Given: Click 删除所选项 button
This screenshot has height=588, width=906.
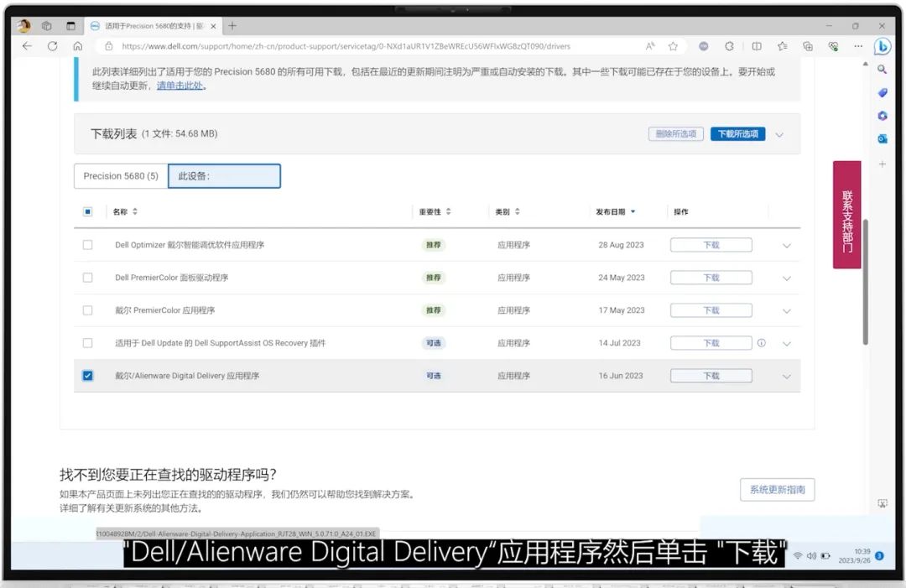Looking at the screenshot, I should pos(675,134).
